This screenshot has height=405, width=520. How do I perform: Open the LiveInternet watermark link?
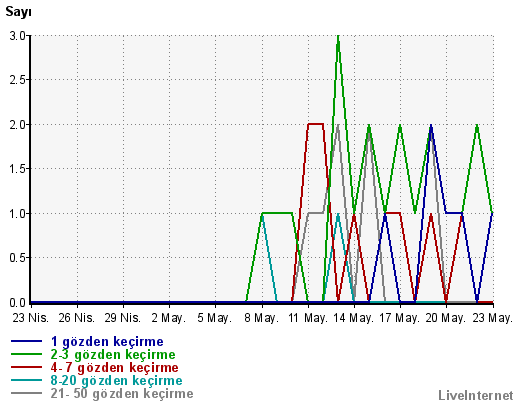[476, 395]
